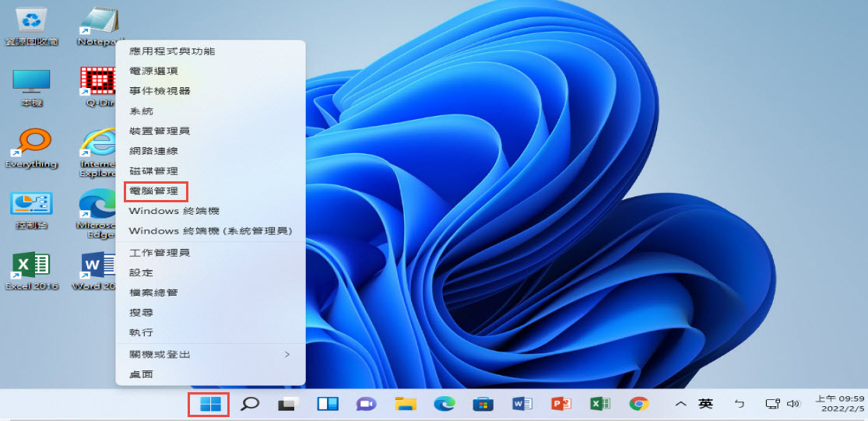Open File Explorer from the taskbar
The width and height of the screenshot is (868, 421).
tap(406, 404)
